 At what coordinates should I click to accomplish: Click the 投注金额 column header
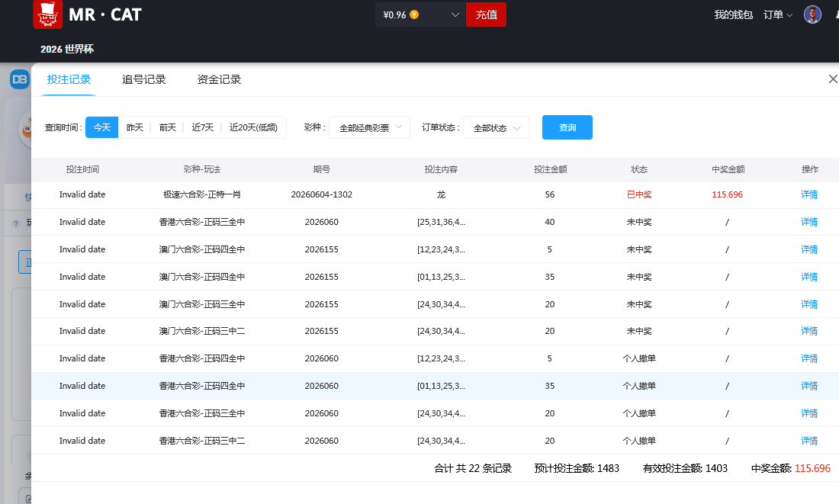coord(550,169)
